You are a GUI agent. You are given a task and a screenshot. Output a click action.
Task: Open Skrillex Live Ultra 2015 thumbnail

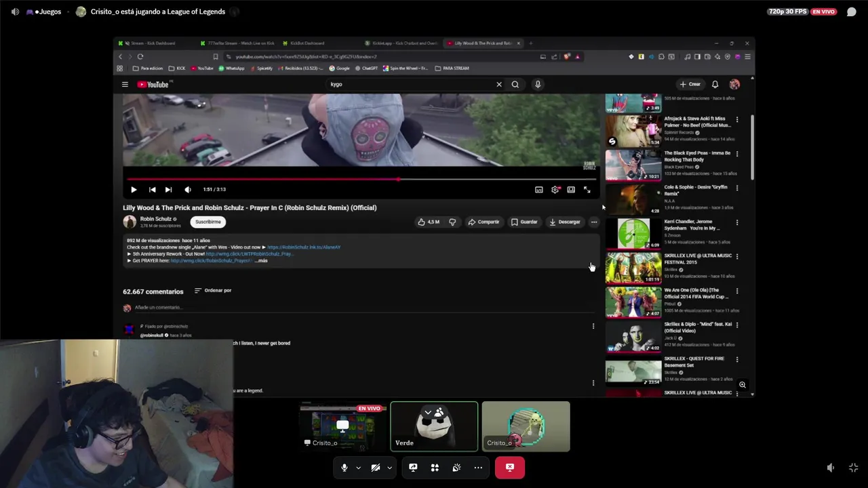coord(633,268)
